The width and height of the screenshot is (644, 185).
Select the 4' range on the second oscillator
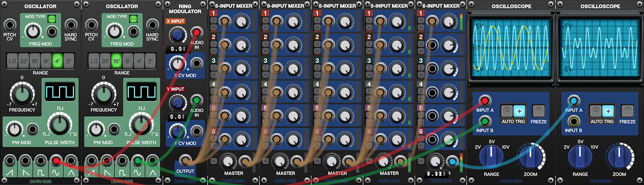coord(139,61)
